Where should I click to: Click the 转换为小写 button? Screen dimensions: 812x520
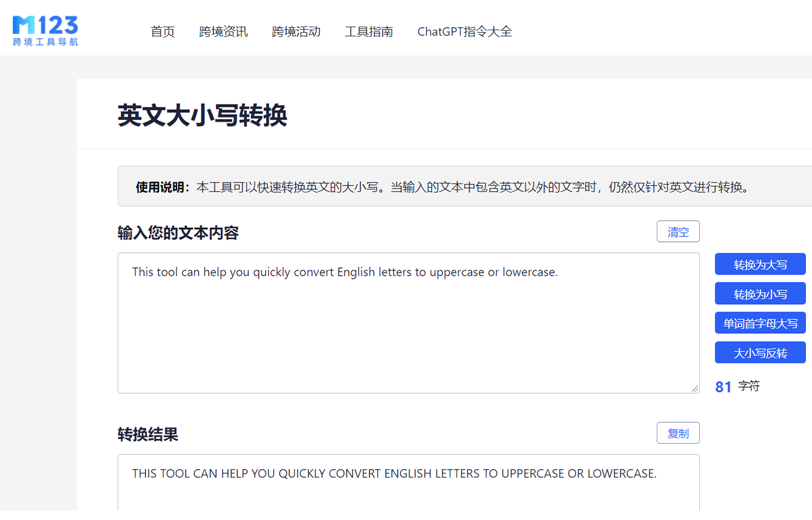760,294
